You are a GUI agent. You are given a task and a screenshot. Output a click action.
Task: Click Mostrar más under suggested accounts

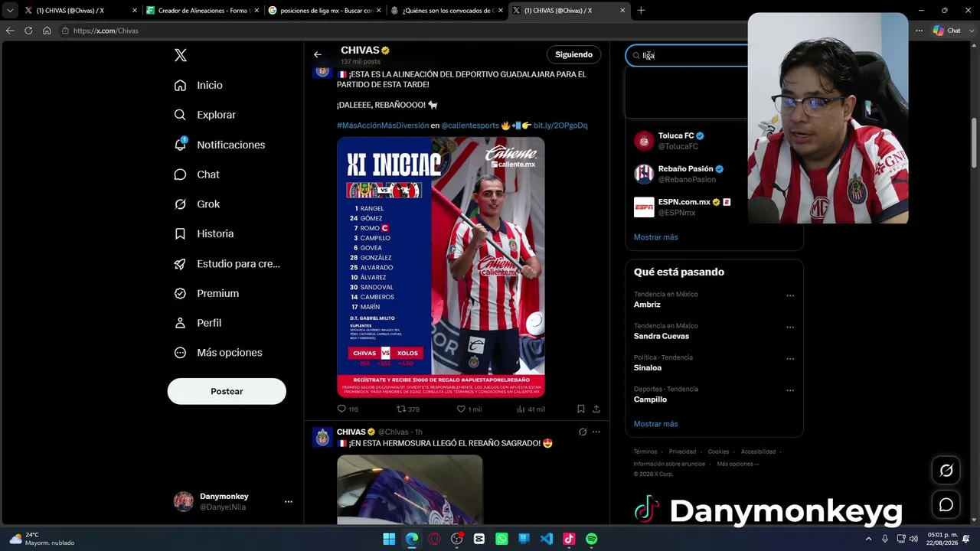point(655,237)
